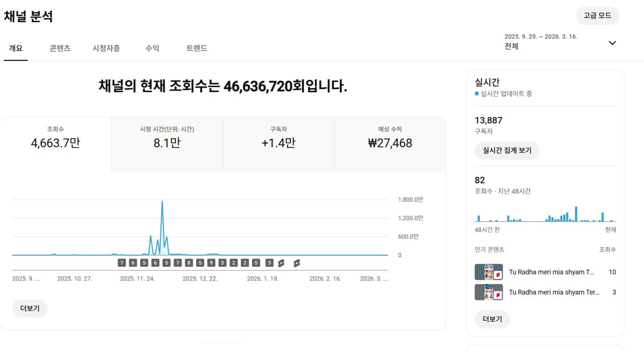
Task: Click 실시간 집계 보기 button
Action: tap(507, 151)
